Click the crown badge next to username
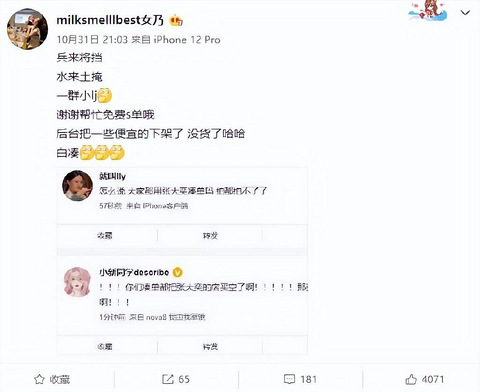 [176, 21]
